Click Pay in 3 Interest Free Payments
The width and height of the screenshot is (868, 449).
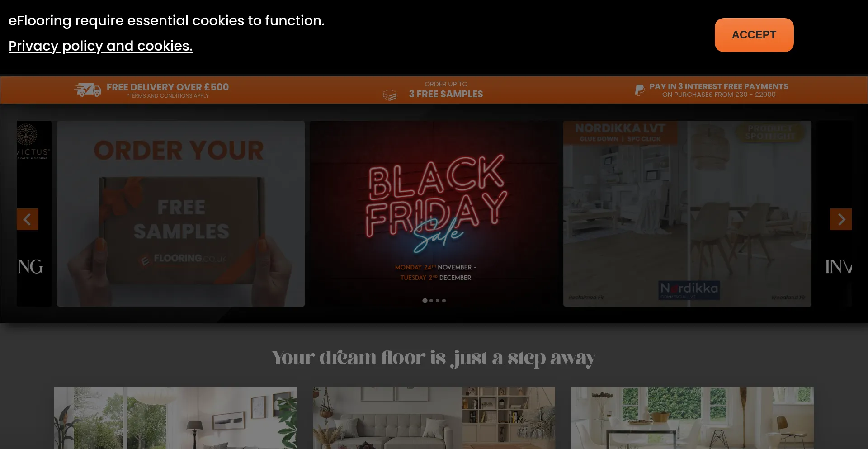tap(719, 86)
